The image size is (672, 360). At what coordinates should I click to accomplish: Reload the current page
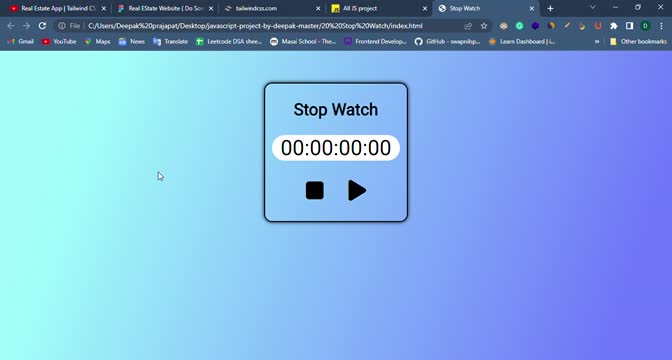click(x=42, y=26)
